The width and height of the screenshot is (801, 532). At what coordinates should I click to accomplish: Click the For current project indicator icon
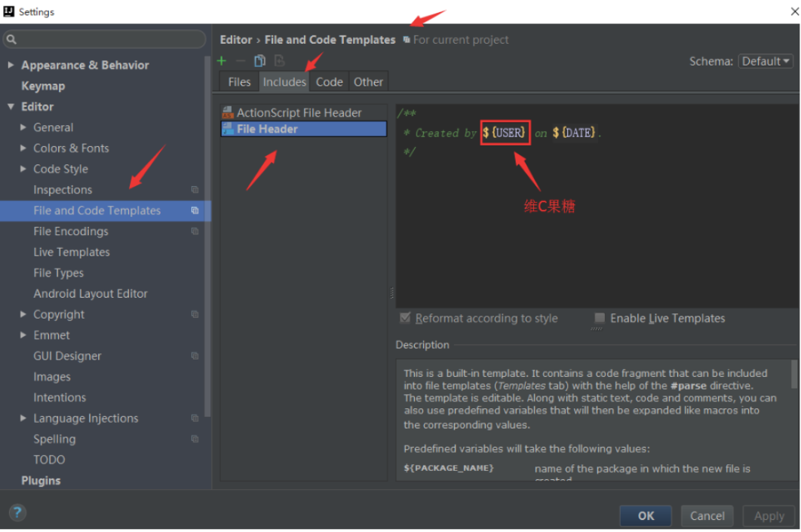(406, 40)
